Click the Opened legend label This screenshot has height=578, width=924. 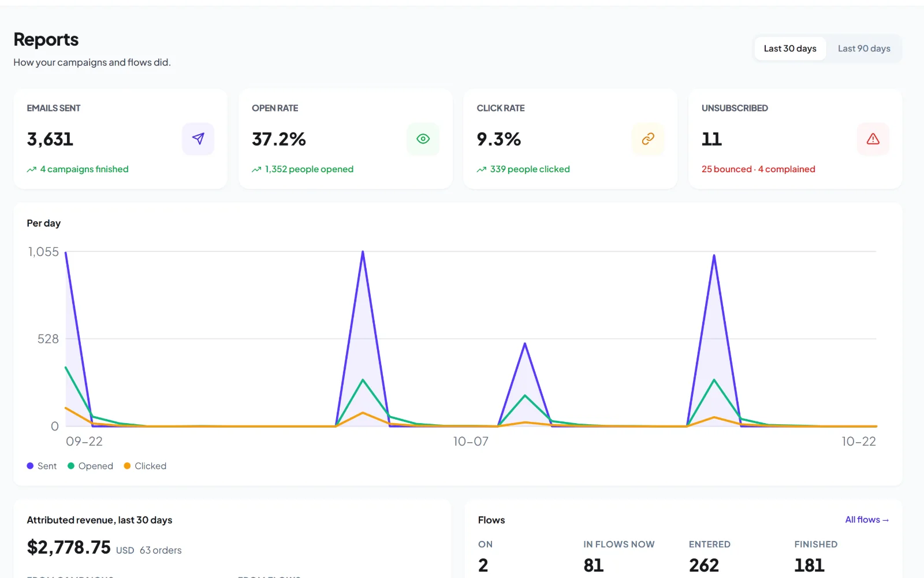click(95, 466)
